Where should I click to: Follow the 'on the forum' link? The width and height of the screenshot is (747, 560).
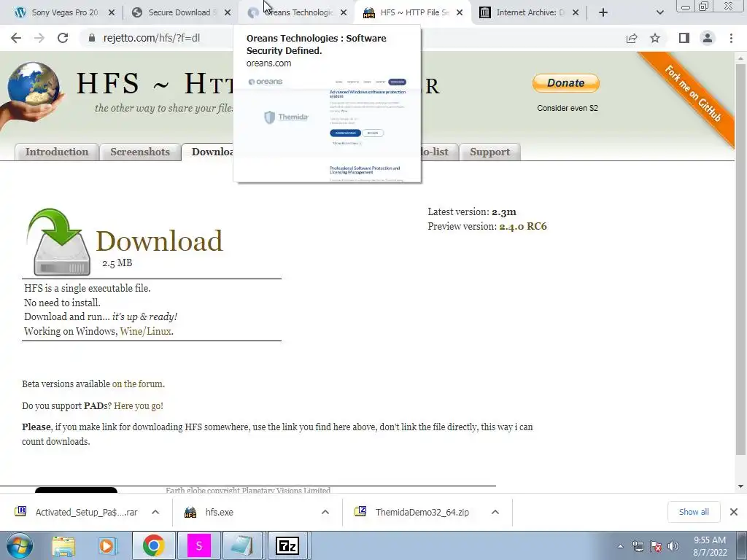[137, 384]
